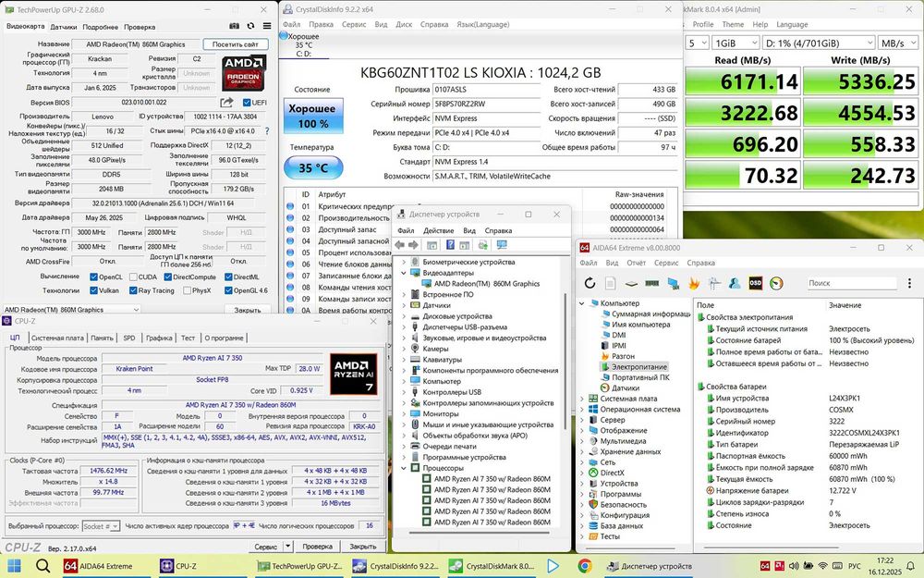924x578 pixels.
Task: Click the AIDA64 user profile icon
Action: pos(735,283)
